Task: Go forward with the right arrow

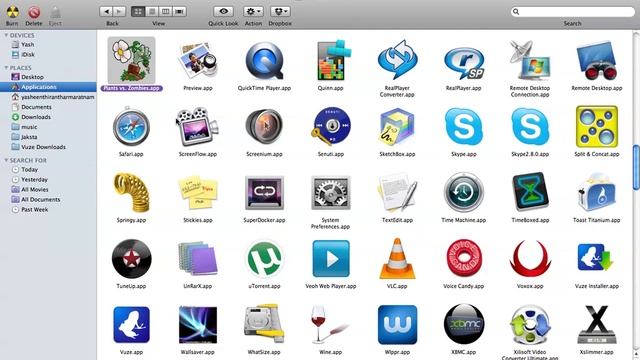Action: coord(119,11)
